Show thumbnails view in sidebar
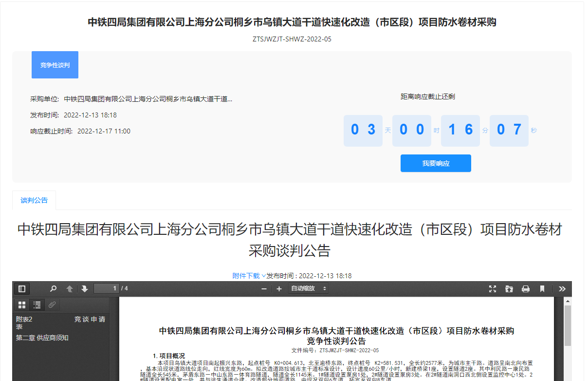The height and width of the screenshot is (381, 588). coord(22,305)
